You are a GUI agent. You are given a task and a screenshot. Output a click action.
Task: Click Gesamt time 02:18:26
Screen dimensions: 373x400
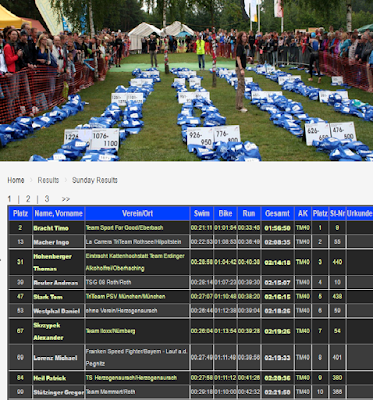click(x=277, y=311)
